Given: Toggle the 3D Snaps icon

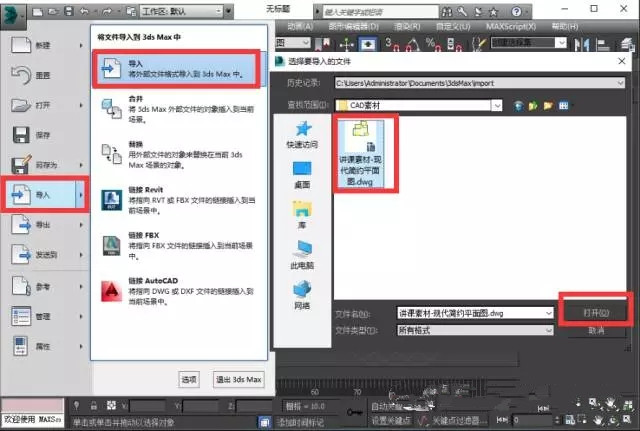Looking at the screenshot, I should [x=392, y=44].
